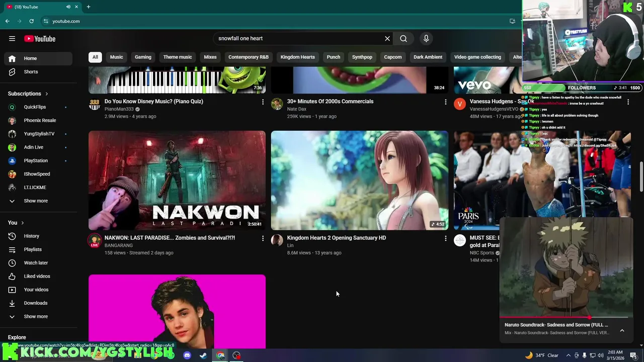Viewport: 644px width, 362px height.
Task: Open the QuickFlips subscription channel
Action: [38, 107]
